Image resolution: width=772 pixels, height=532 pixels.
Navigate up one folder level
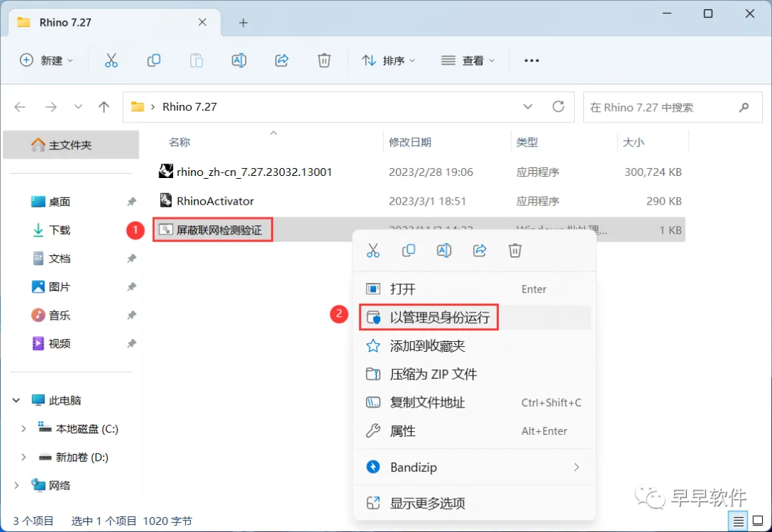tap(104, 107)
